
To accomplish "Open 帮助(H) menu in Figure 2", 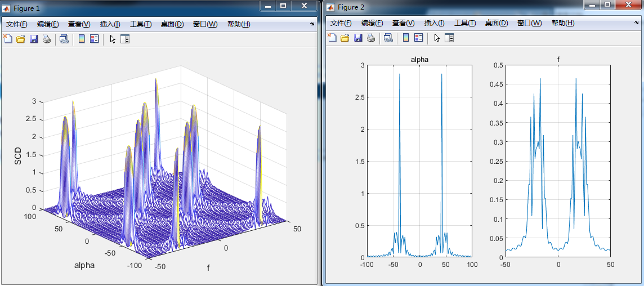I will coord(563,23).
